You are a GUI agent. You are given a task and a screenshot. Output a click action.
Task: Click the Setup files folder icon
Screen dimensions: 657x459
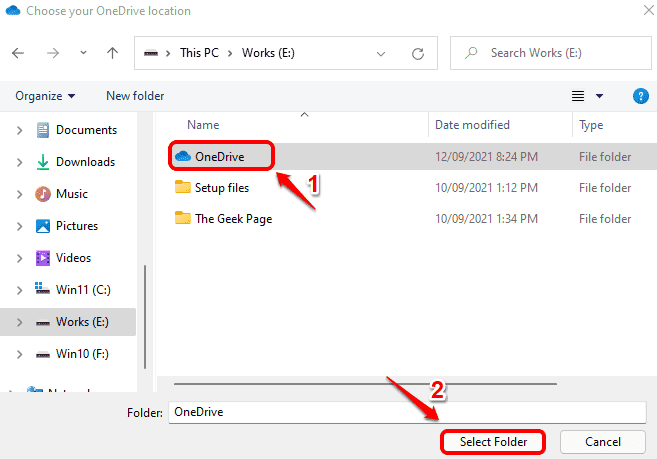183,187
